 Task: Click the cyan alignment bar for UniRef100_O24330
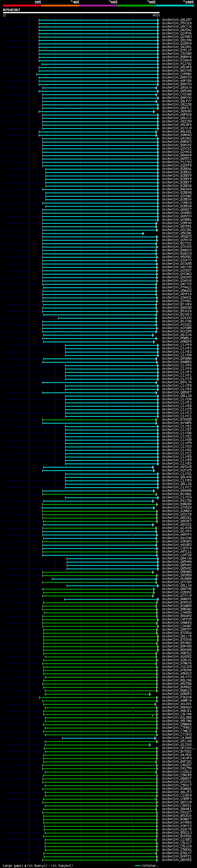pyautogui.click(x=107, y=318)
